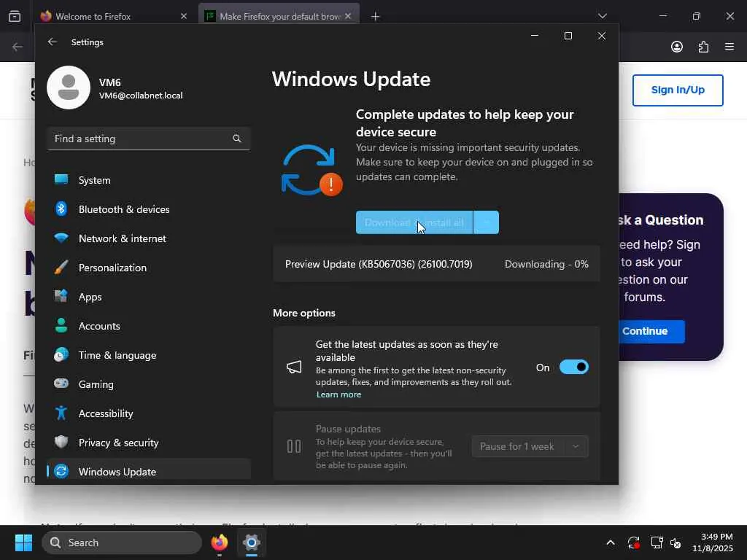
Task: Click the pause bars icon
Action: tap(294, 446)
